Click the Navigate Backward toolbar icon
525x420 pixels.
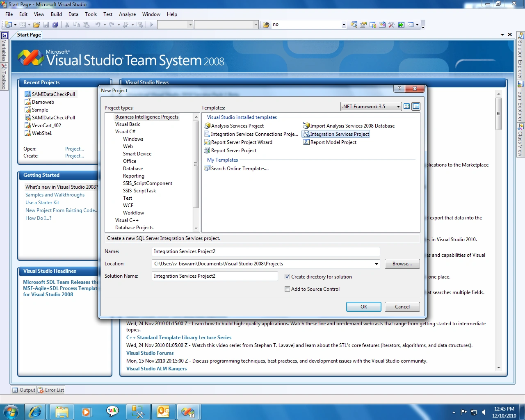(126, 25)
